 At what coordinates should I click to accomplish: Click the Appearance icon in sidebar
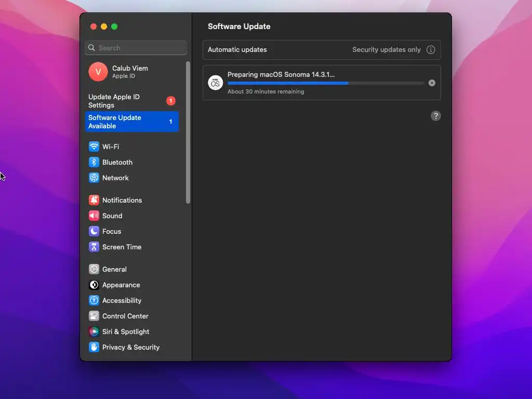[x=94, y=285]
